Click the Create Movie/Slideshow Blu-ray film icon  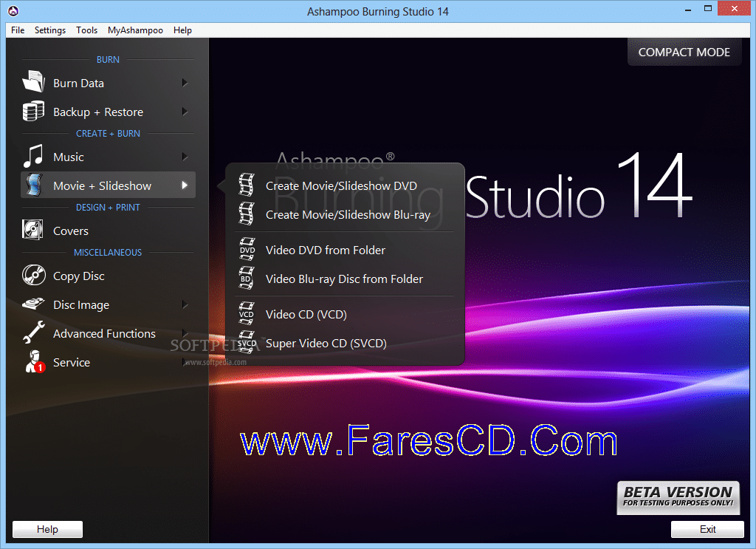[247, 214]
